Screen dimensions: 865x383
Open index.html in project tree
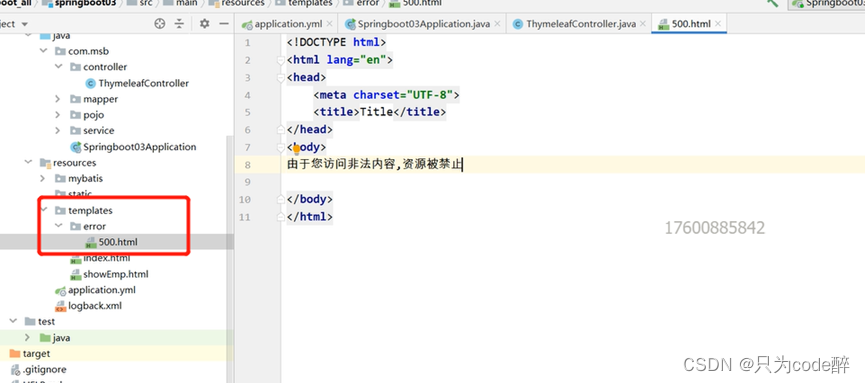[100, 258]
